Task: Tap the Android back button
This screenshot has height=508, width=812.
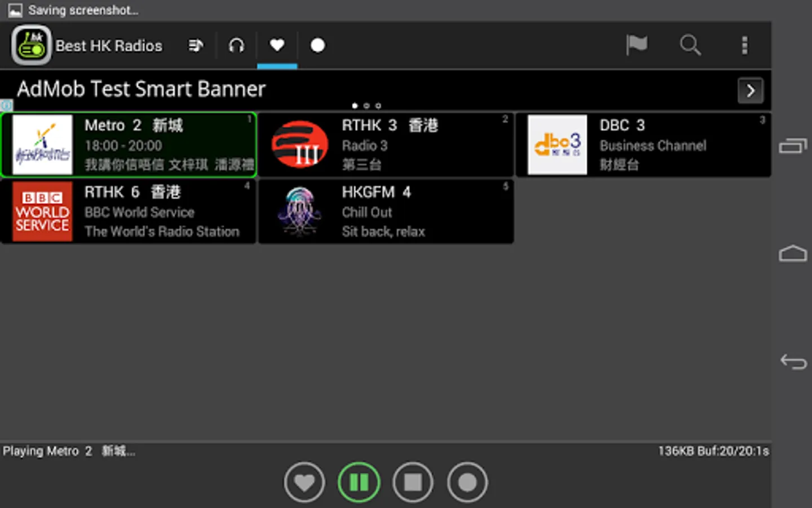Action: click(793, 361)
